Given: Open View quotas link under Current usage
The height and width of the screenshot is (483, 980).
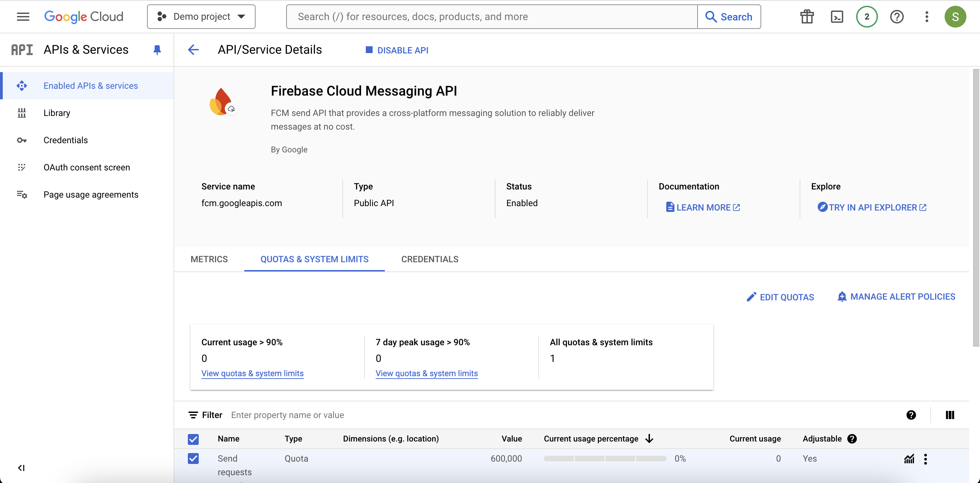Looking at the screenshot, I should [x=252, y=373].
